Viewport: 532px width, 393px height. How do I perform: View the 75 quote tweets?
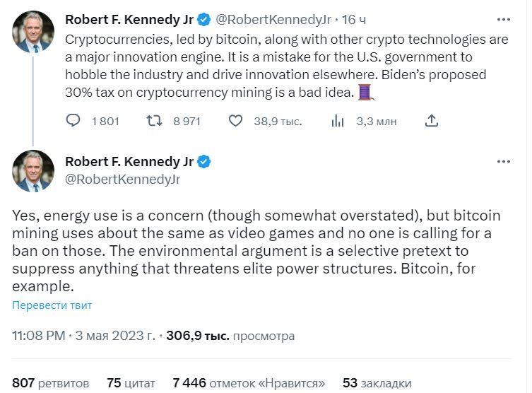131,383
